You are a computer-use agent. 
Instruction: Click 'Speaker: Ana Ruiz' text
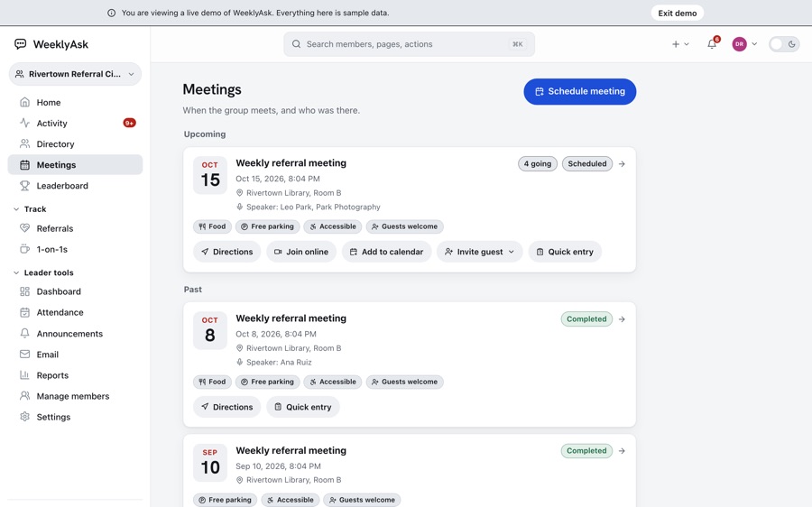pyautogui.click(x=279, y=363)
